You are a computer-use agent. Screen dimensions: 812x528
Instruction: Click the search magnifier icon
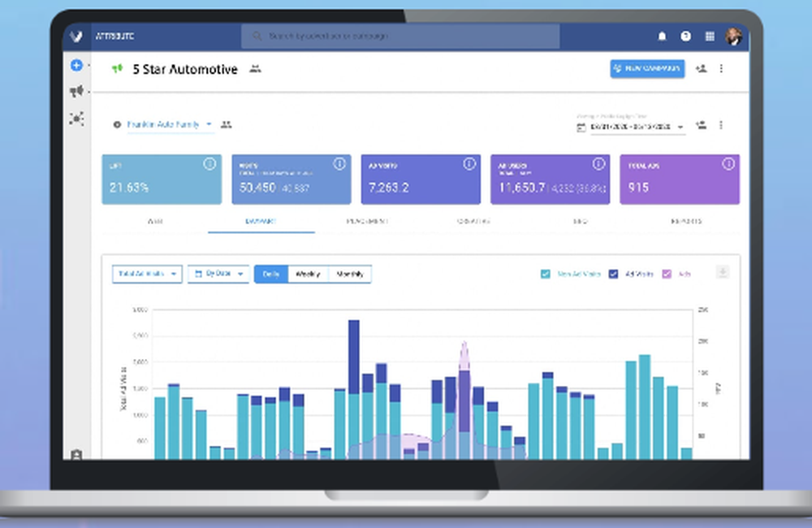[257, 37]
